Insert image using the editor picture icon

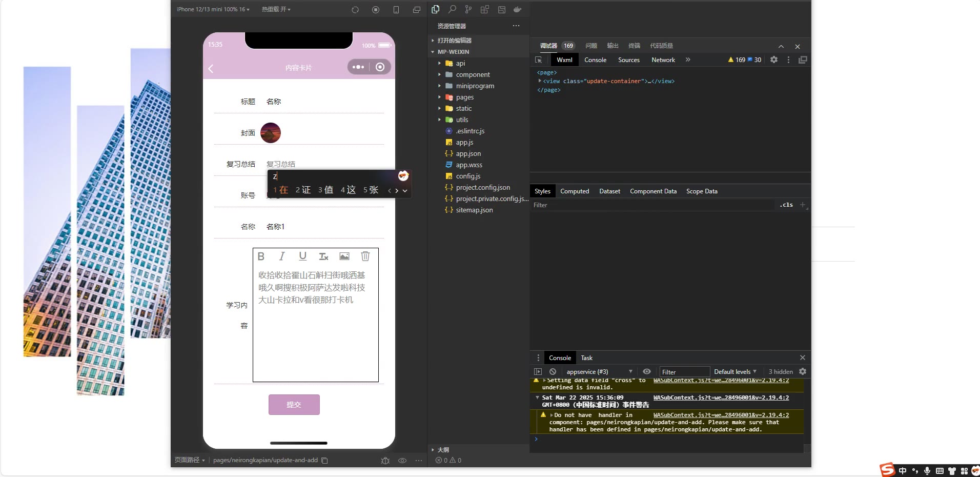click(344, 256)
